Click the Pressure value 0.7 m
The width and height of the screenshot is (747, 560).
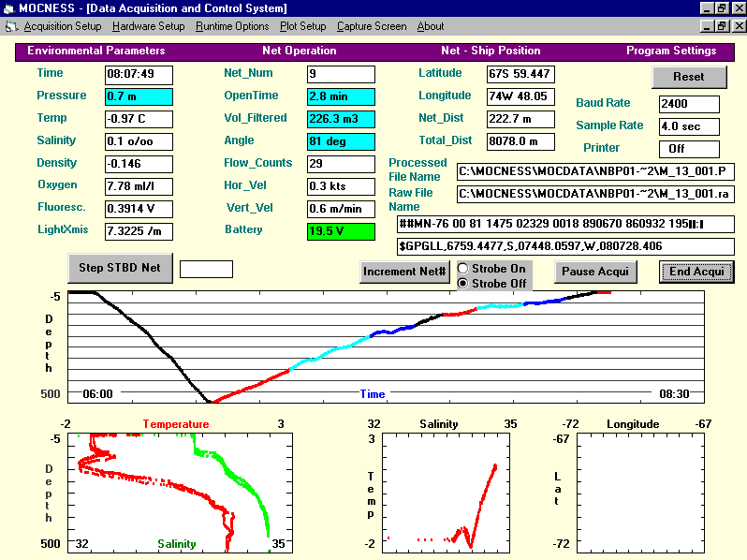(139, 96)
